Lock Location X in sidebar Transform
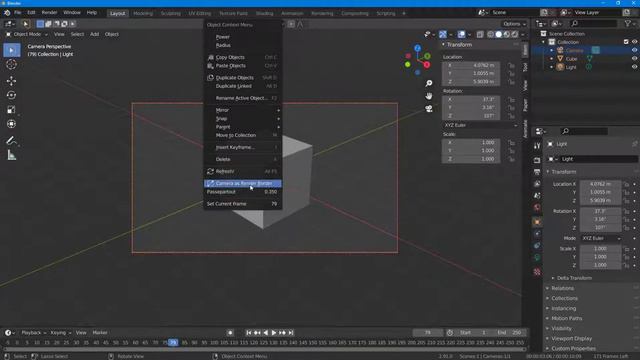 [x=511, y=65]
